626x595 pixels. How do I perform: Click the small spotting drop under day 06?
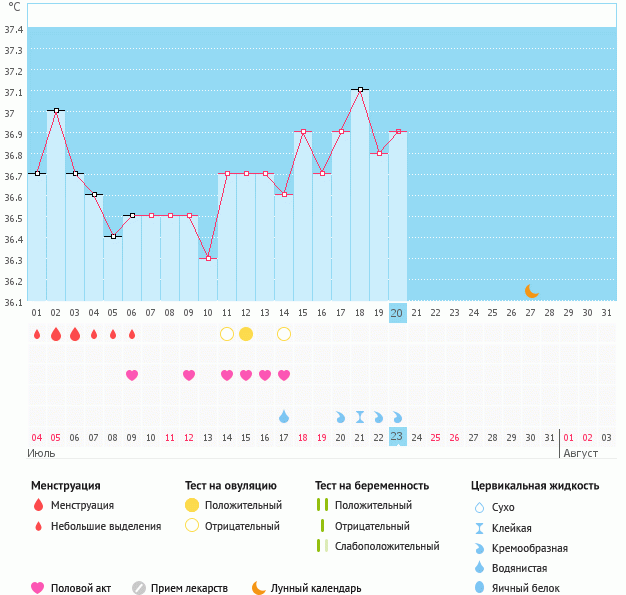(x=132, y=334)
